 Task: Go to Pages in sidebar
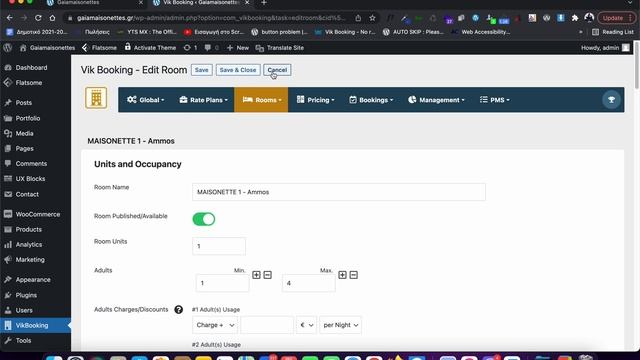(x=24, y=149)
